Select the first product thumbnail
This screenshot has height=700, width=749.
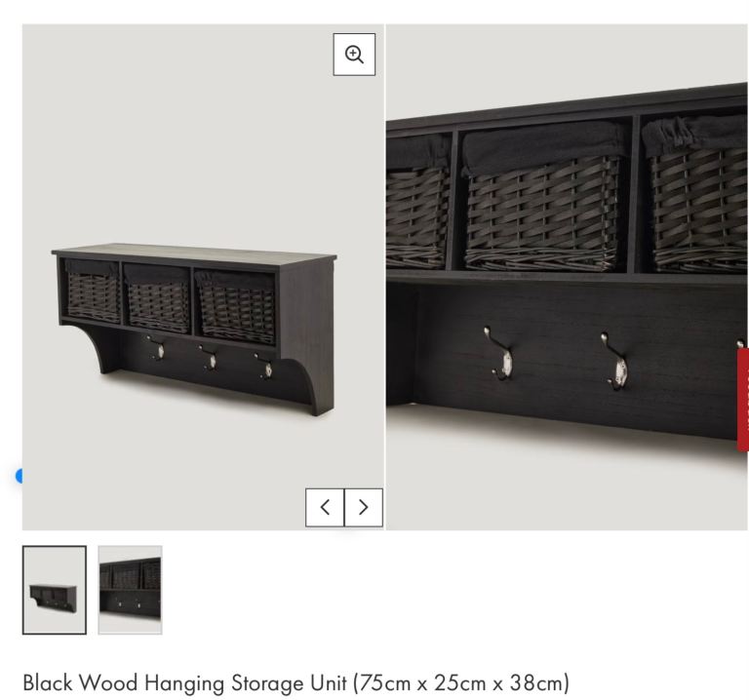pyautogui.click(x=55, y=590)
